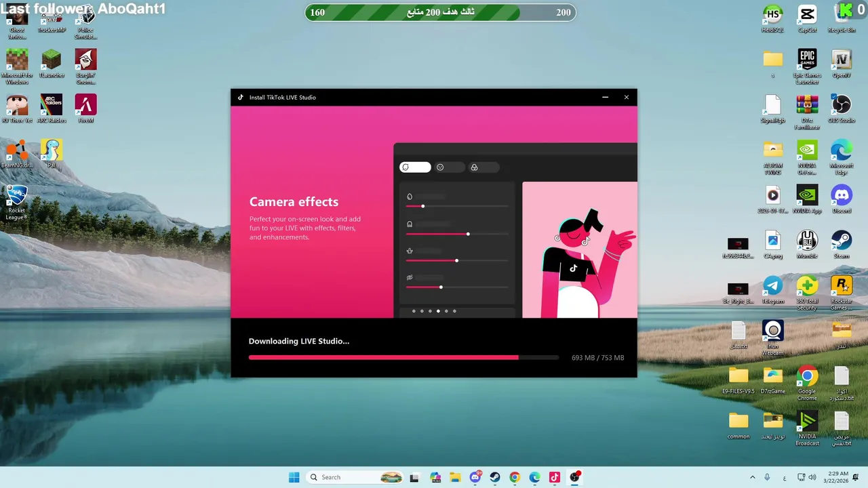Select the RV There Yet icon

click(x=17, y=109)
